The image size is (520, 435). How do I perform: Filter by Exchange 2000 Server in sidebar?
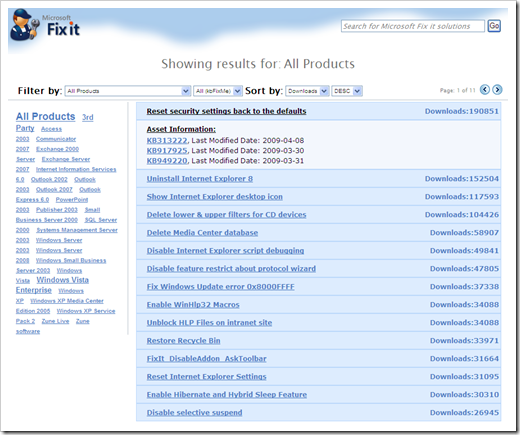click(x=58, y=149)
